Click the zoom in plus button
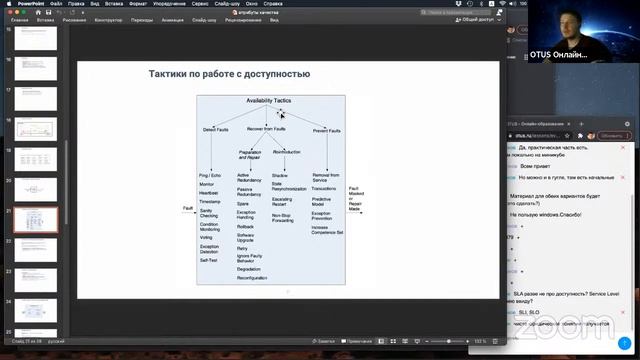Viewport: 640px width, 360px height. pos(468,341)
